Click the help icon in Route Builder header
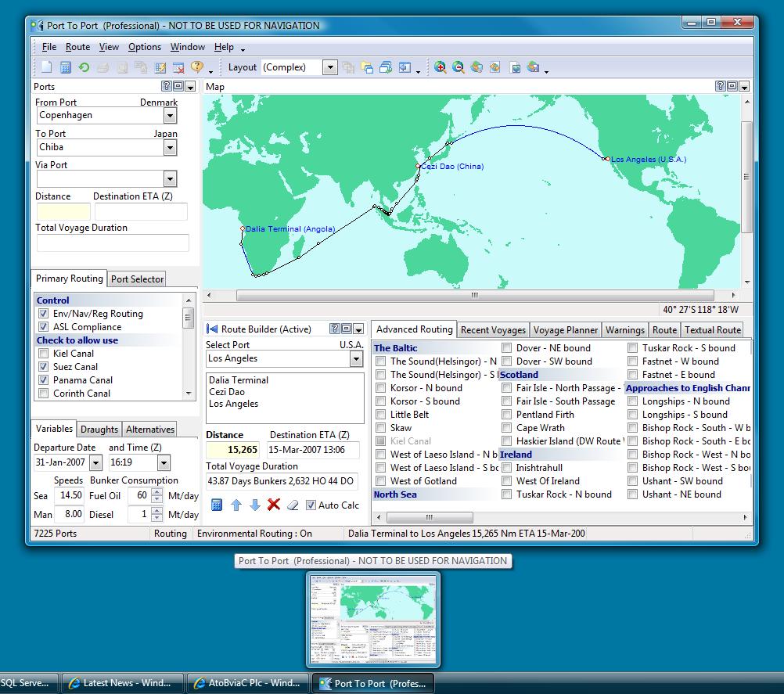Image resolution: width=784 pixels, height=694 pixels. coord(335,329)
